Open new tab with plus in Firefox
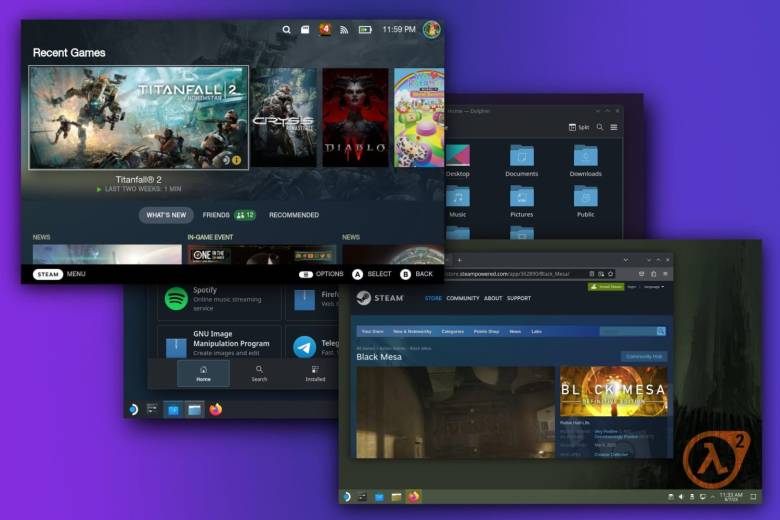 pyautogui.click(x=459, y=260)
